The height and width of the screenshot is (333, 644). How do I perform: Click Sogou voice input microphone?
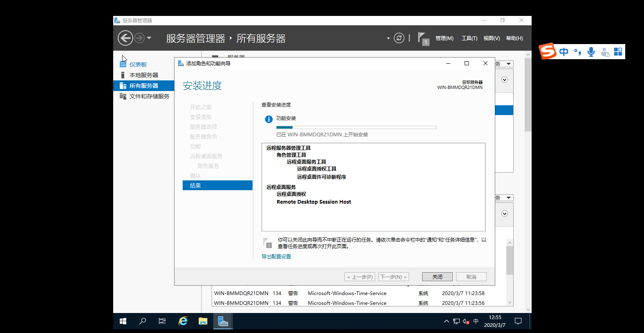tap(591, 52)
